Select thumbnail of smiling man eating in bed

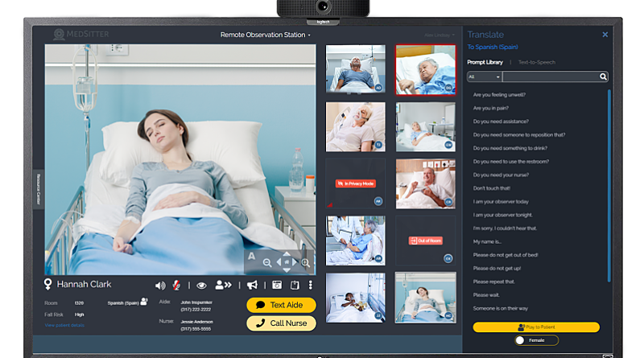426,184
